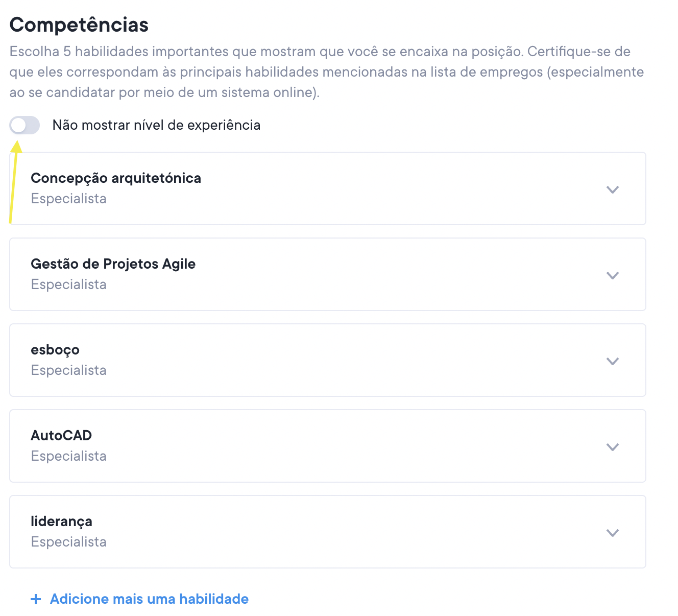Click the Competências section heading

pos(79,25)
